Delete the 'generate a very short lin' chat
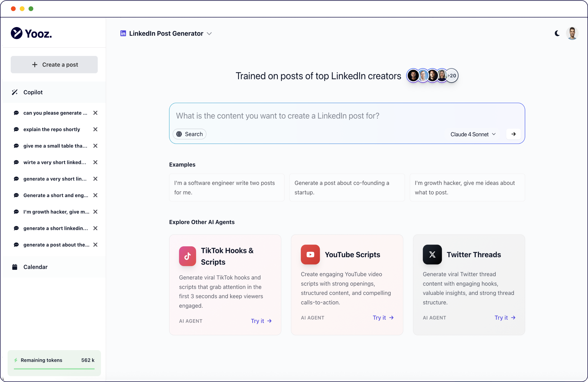The width and height of the screenshot is (588, 382). coord(95,179)
